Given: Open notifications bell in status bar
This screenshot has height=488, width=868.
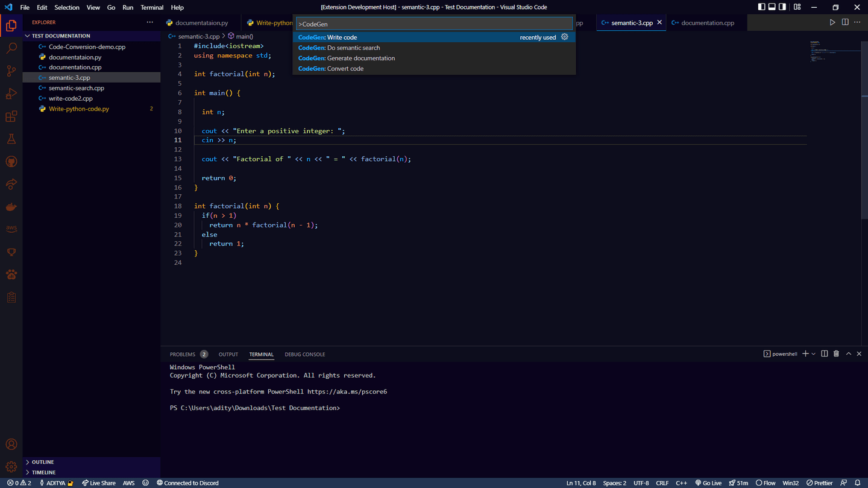Looking at the screenshot, I should tap(858, 483).
